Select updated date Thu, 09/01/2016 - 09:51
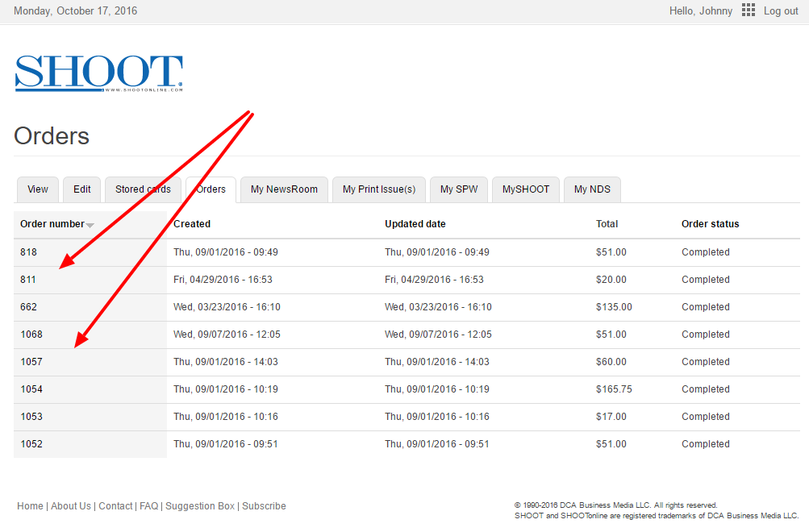Viewport: 809px width, 532px height. (x=437, y=444)
